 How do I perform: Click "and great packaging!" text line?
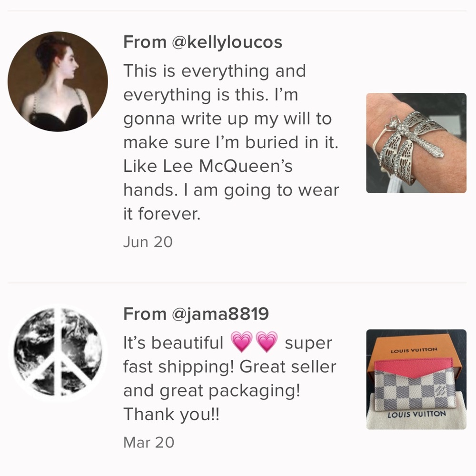[x=212, y=391]
